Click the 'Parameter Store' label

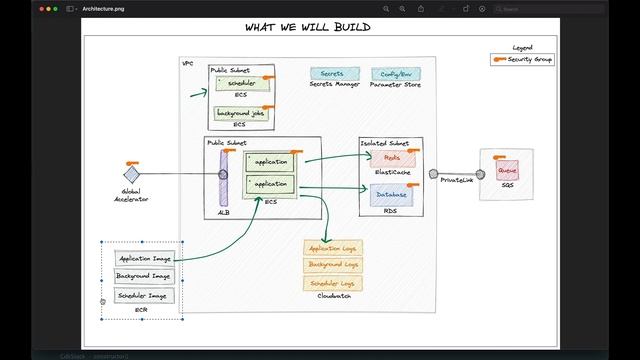pyautogui.click(x=395, y=85)
